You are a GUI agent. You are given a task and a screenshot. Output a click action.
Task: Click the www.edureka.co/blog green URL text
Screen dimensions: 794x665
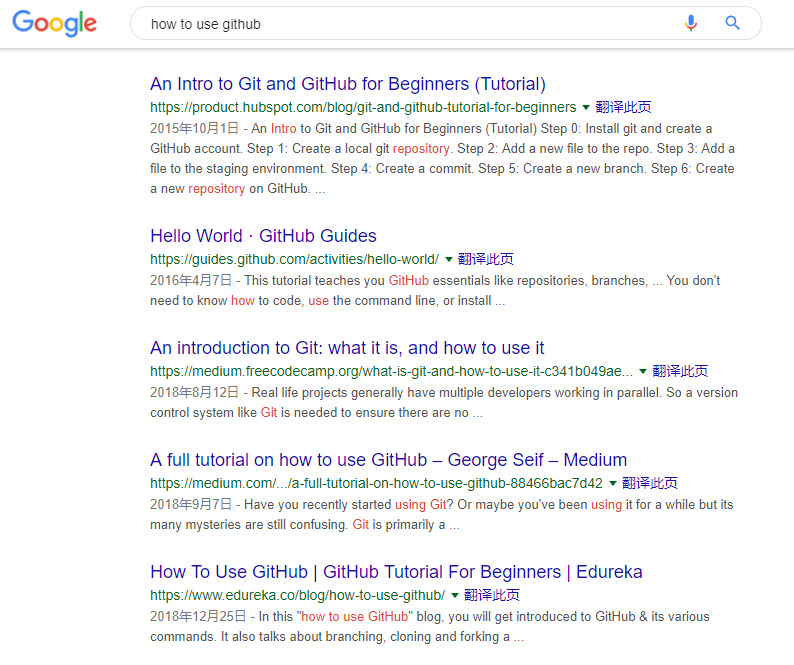click(298, 595)
